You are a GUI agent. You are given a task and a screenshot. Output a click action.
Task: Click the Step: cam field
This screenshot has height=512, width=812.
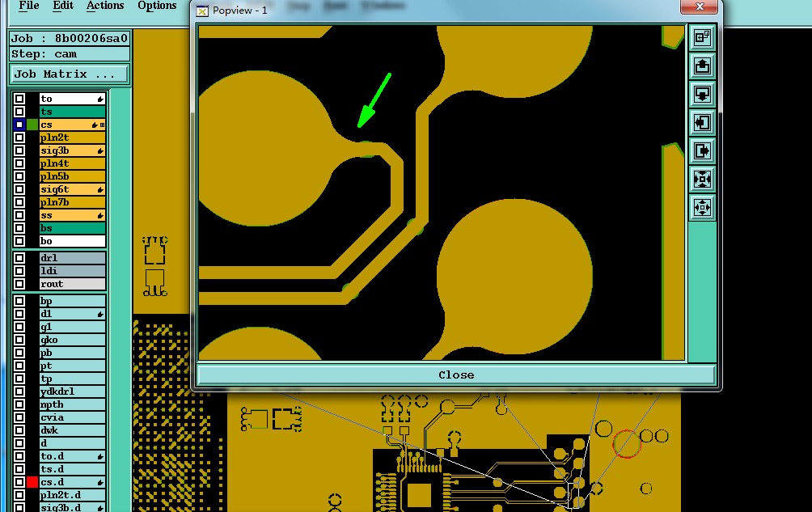70,54
